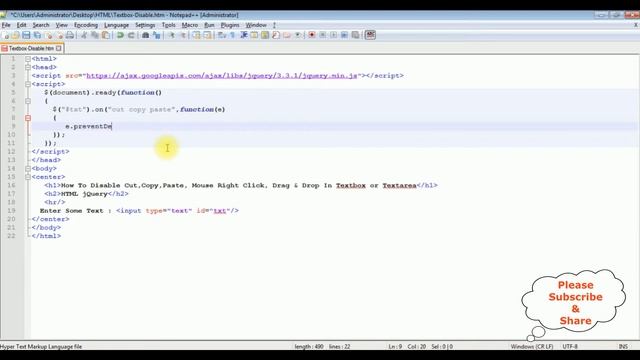The width and height of the screenshot is (640, 360).
Task: Open the View menu
Action: pos(62,25)
